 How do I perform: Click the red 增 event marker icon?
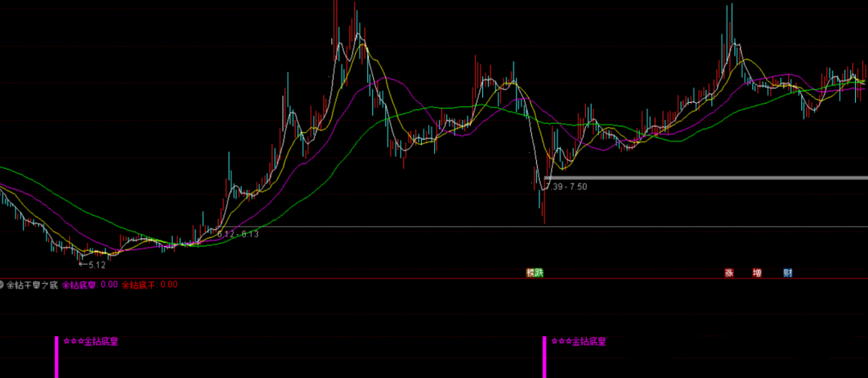(x=756, y=273)
